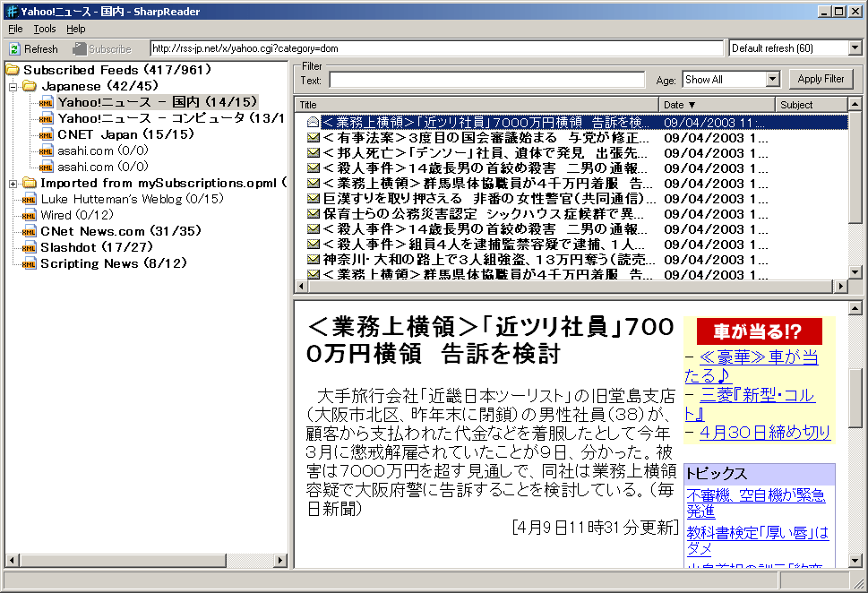Open the 4月30日締め切り link
This screenshot has height=593, width=868.
765,433
